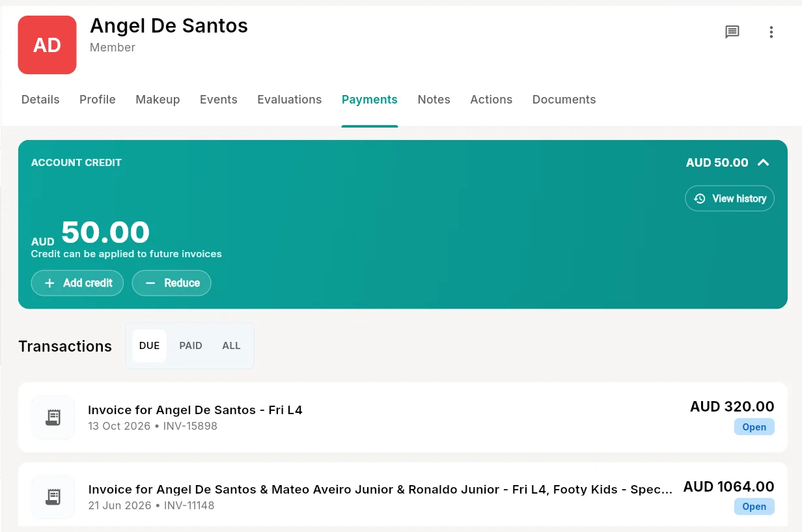Open the Notes tab
The image size is (802, 532).
pos(434,100)
